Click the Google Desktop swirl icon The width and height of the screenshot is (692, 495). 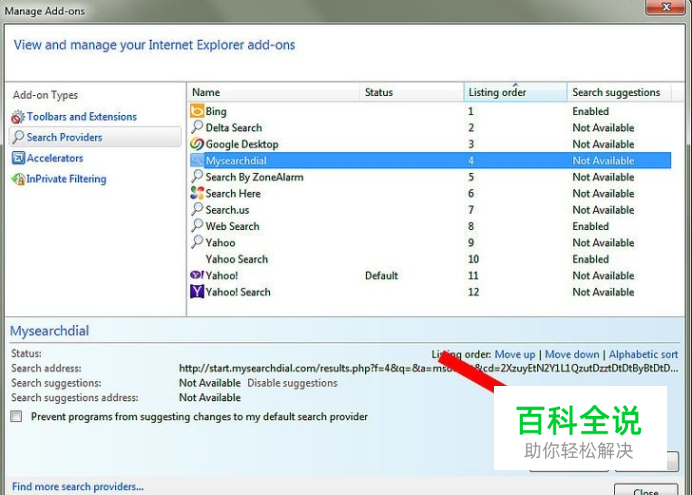click(x=197, y=144)
